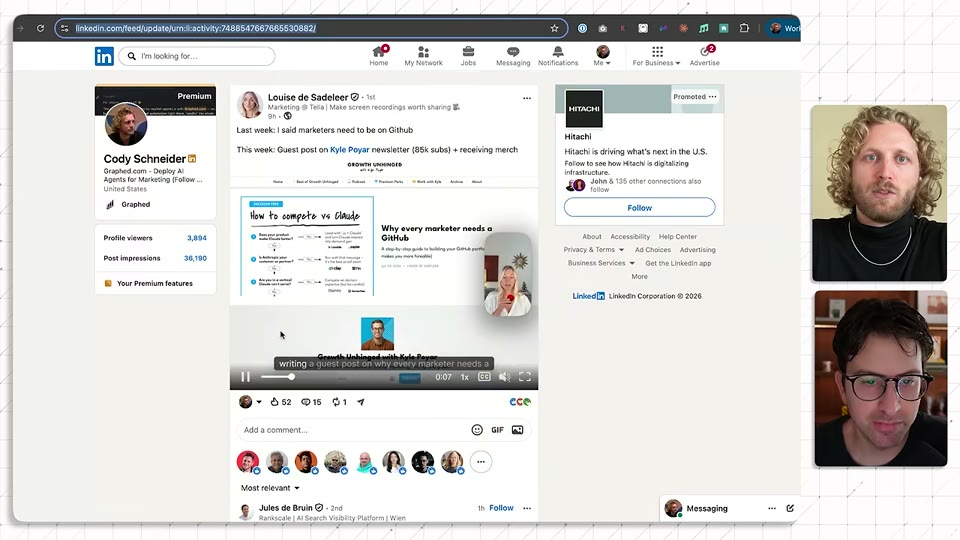The width and height of the screenshot is (960, 540).
Task: Reload the page in browser
Action: [x=40, y=28]
